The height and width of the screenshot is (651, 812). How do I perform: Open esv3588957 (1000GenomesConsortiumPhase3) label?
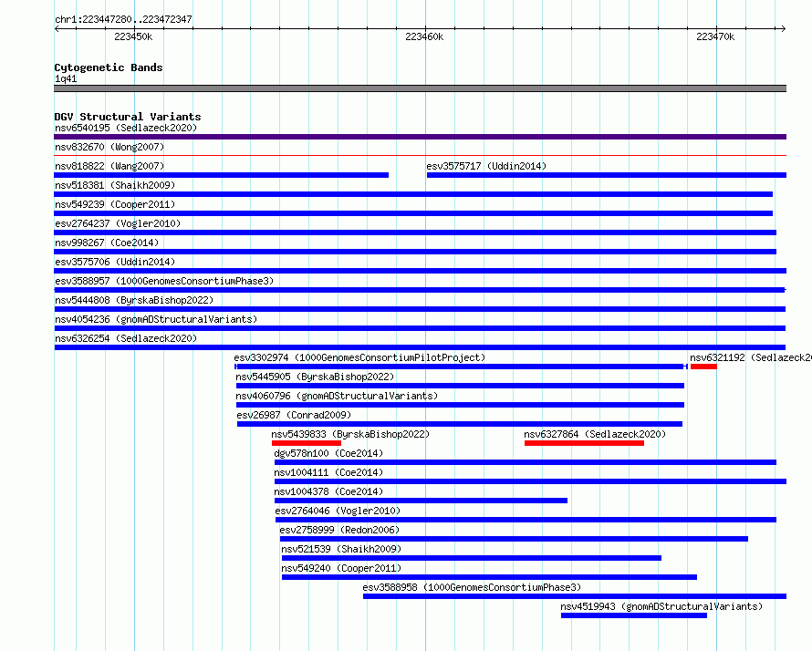pyautogui.click(x=164, y=281)
